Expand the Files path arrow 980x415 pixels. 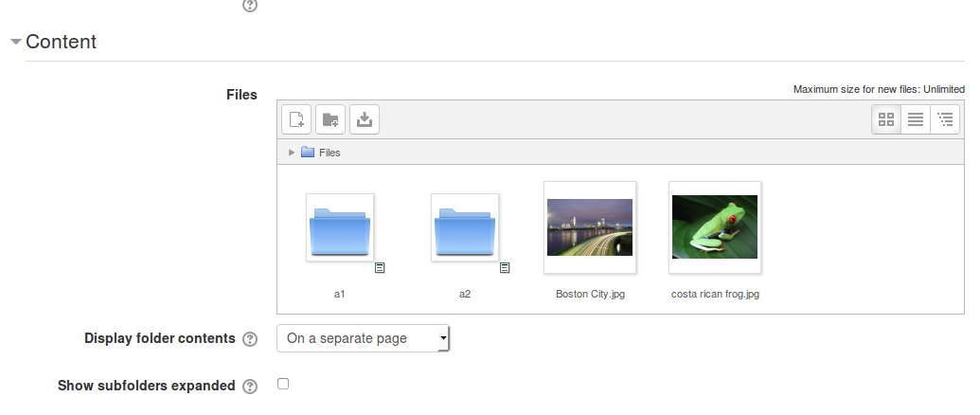click(292, 153)
